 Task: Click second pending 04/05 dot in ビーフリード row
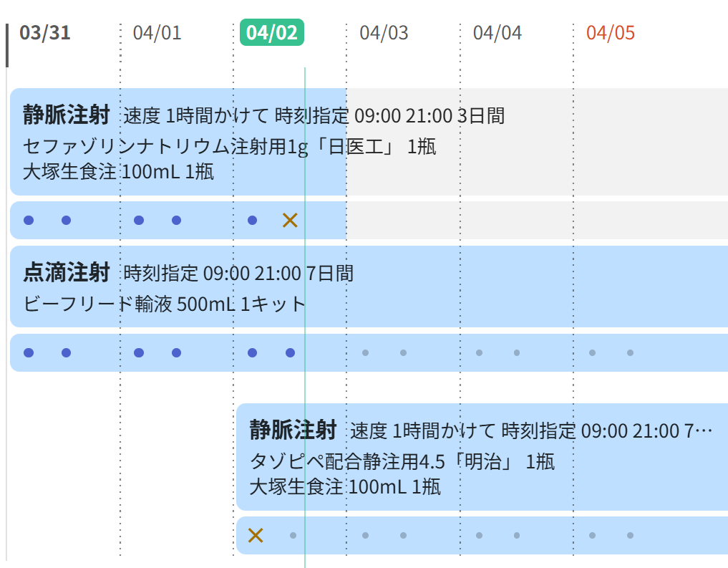630,353
